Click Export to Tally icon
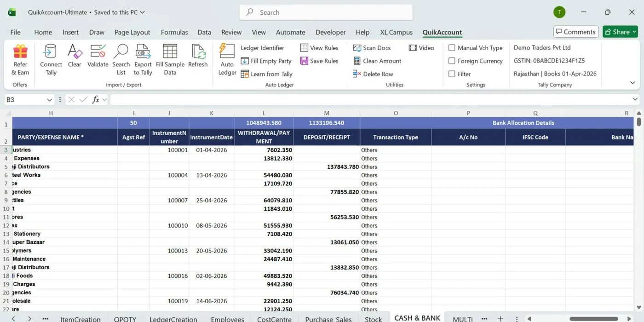 click(143, 52)
